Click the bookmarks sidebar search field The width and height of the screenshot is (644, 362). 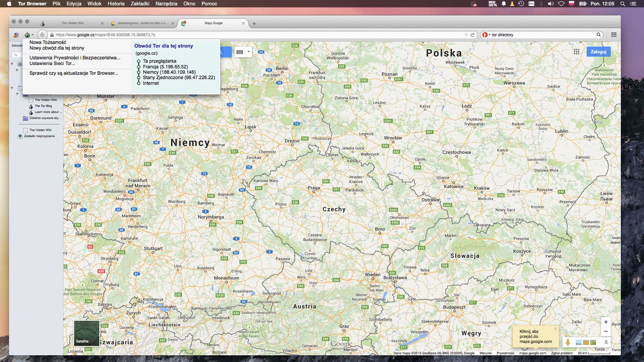(x=16, y=55)
